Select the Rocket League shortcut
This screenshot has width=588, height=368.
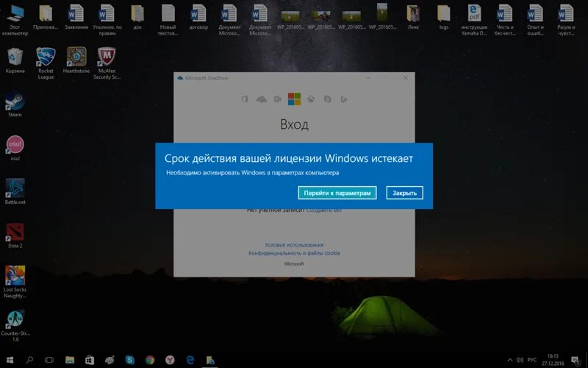pos(46,63)
